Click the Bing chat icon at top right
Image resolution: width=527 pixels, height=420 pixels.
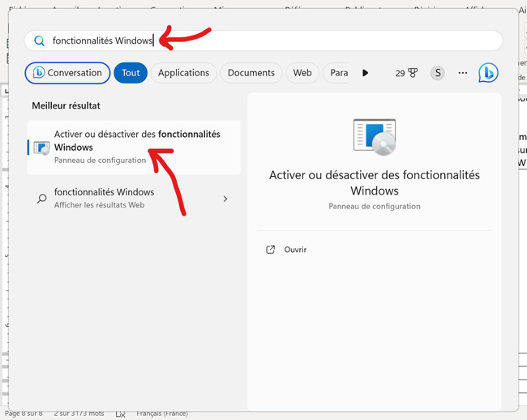[x=487, y=73]
